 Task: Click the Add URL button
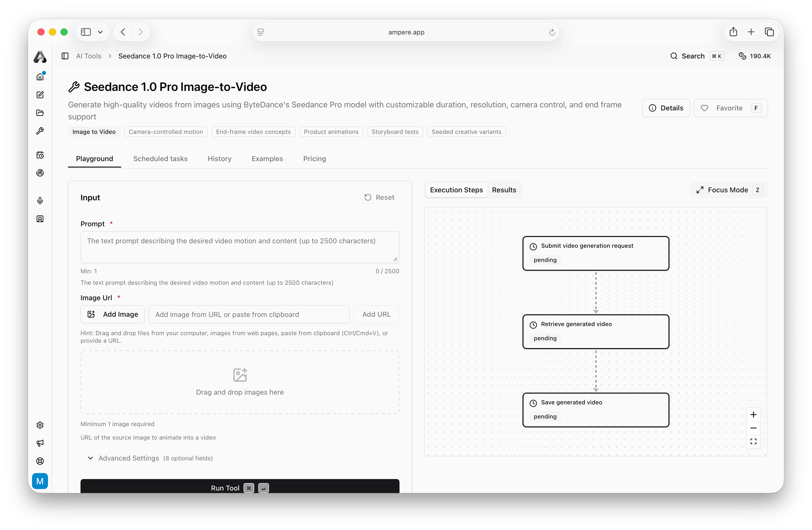click(x=376, y=314)
